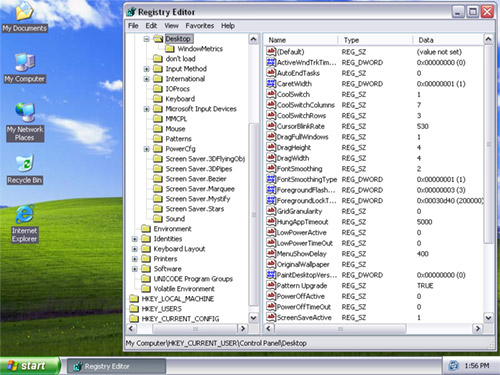Click the Mouse key folder icon

point(158,129)
